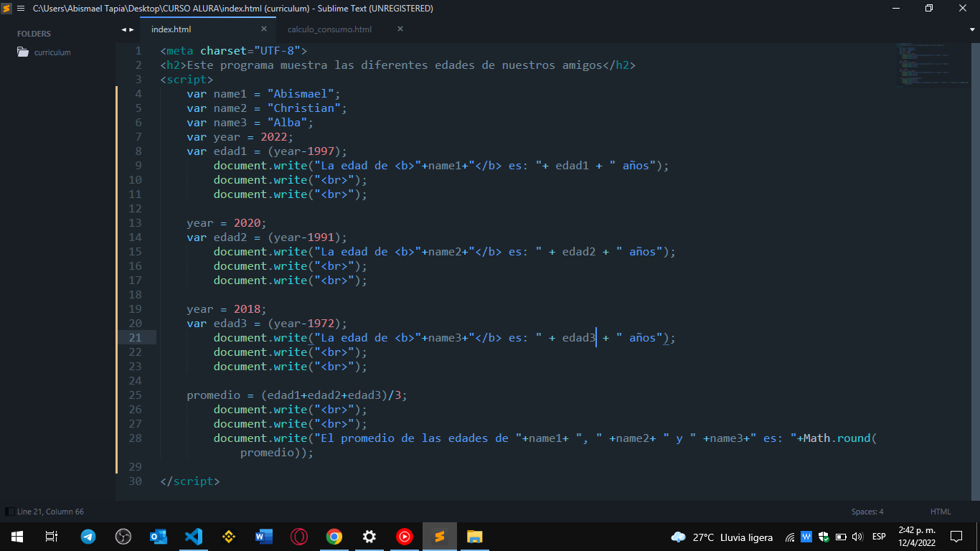Open Opera browser from the taskbar
This screenshot has height=551, width=980.
[299, 537]
